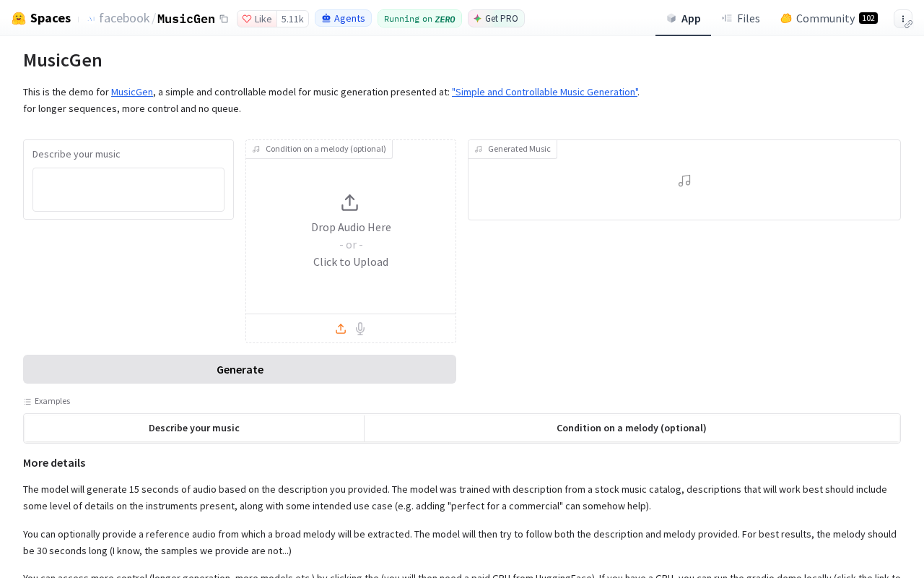Open the three-dot options menu
The height and width of the screenshot is (578, 924).
coord(902,19)
